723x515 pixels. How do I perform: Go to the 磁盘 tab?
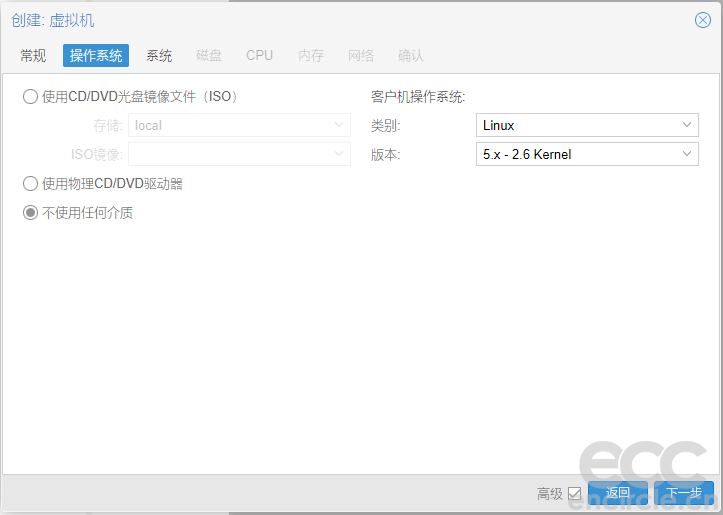(x=209, y=56)
